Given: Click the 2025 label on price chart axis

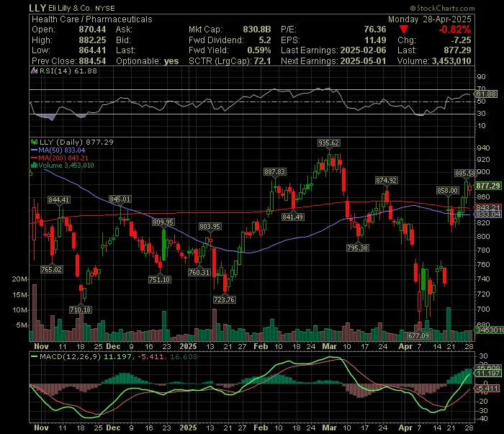Looking at the screenshot, I should pyautogui.click(x=188, y=346).
